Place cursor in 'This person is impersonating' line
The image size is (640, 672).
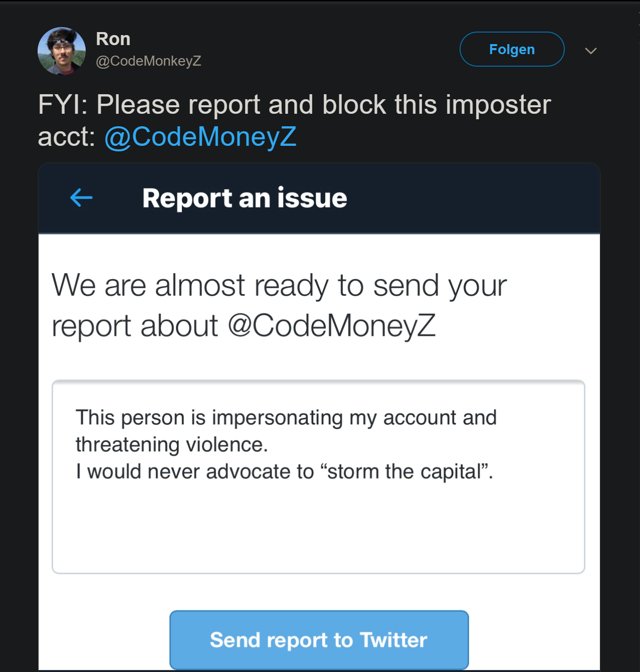pos(286,418)
